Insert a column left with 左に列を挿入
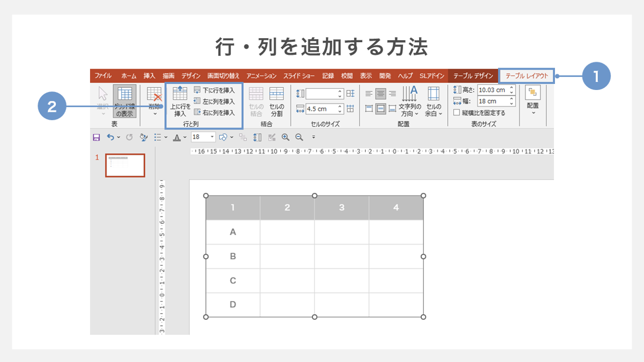The image size is (644, 362). point(214,101)
